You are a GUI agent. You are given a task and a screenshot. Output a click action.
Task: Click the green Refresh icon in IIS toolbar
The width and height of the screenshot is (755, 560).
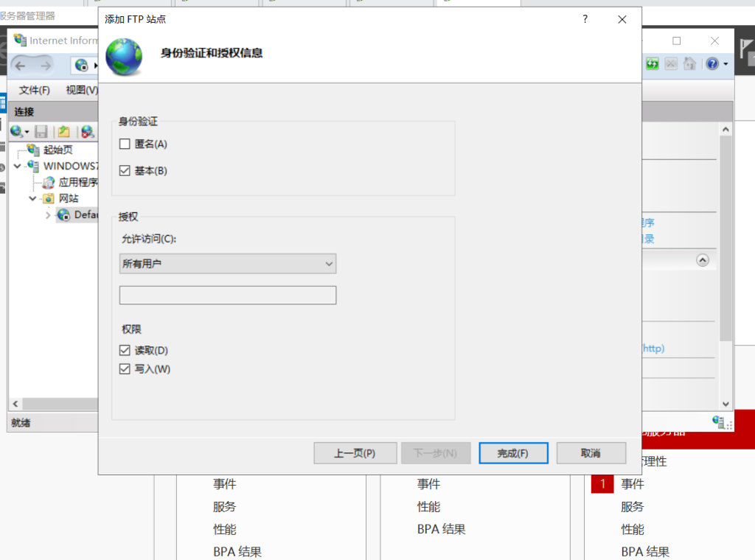[x=653, y=64]
